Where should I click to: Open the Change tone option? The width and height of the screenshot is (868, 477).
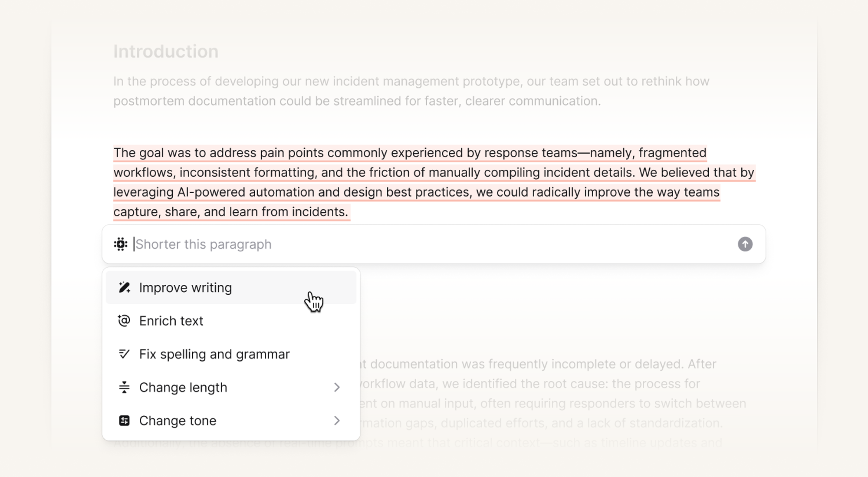[178, 421]
